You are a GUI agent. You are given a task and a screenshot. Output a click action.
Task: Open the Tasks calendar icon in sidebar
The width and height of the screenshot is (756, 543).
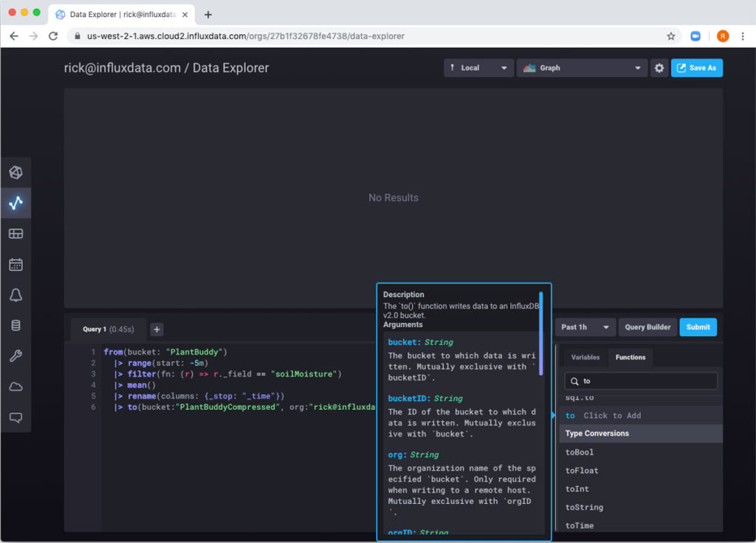(16, 264)
